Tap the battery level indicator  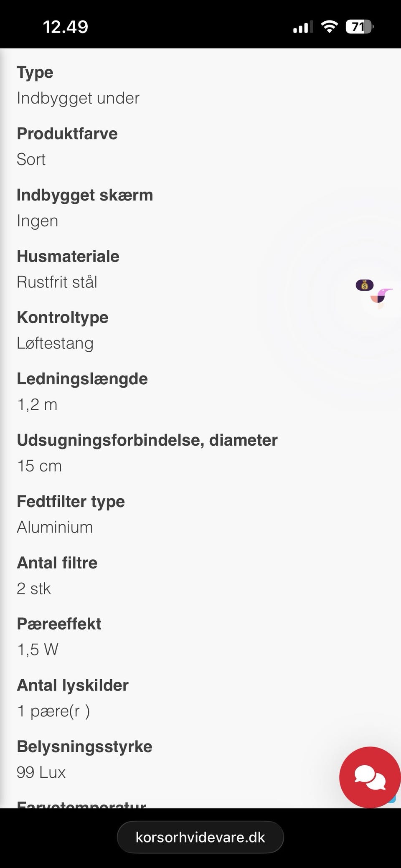[x=359, y=27]
